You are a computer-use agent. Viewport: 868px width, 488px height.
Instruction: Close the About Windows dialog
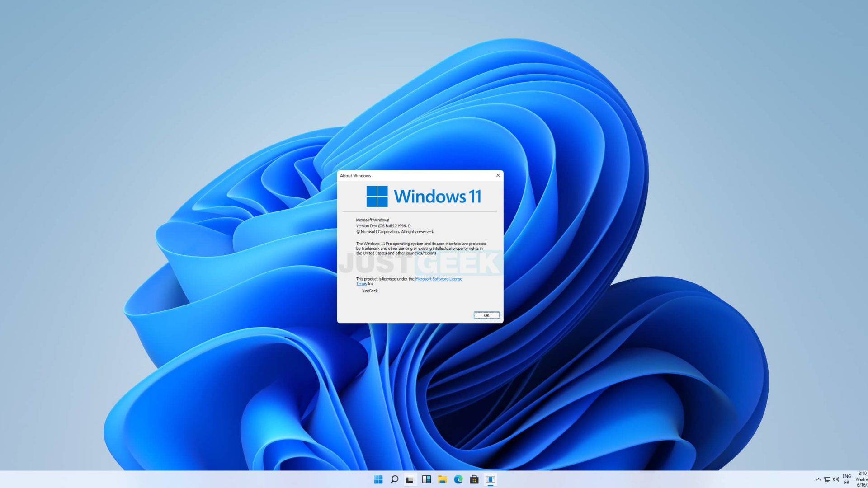pos(498,175)
